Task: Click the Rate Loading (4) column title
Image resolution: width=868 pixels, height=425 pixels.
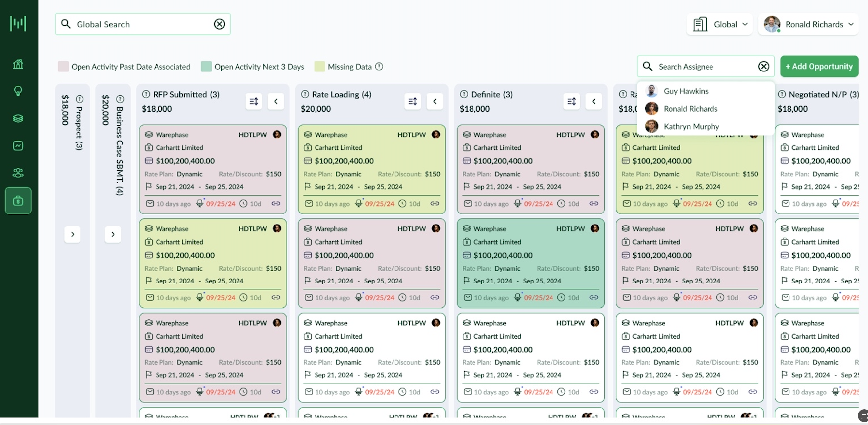Action: click(342, 94)
